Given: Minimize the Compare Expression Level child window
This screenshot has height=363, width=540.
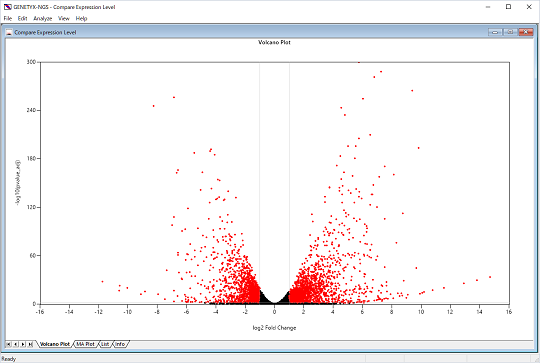Looking at the screenshot, I should (x=495, y=32).
